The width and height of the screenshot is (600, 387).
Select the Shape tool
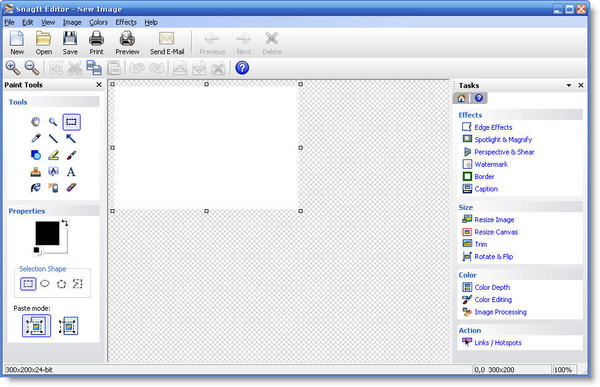click(x=35, y=155)
